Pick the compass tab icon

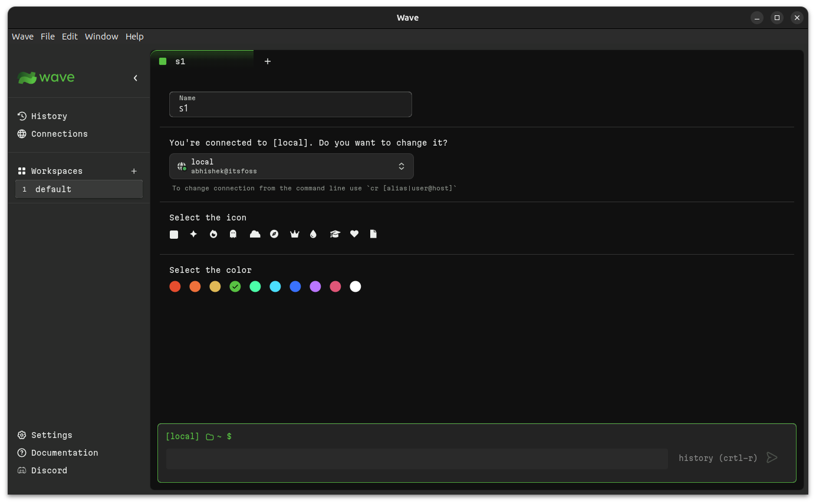tap(274, 234)
